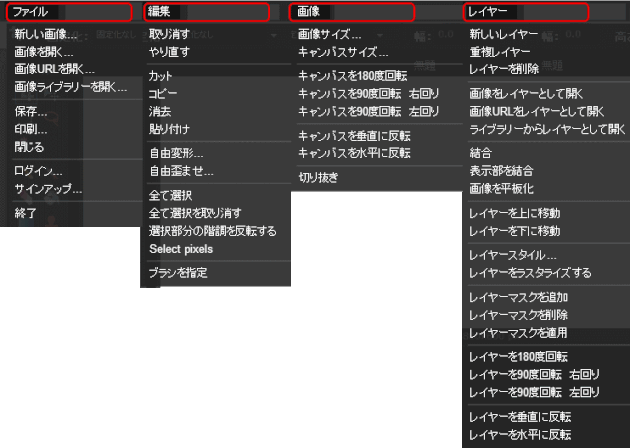The height and width of the screenshot is (448, 630).
Task: Choose 自由歪ませ... menu item
Action: [181, 171]
